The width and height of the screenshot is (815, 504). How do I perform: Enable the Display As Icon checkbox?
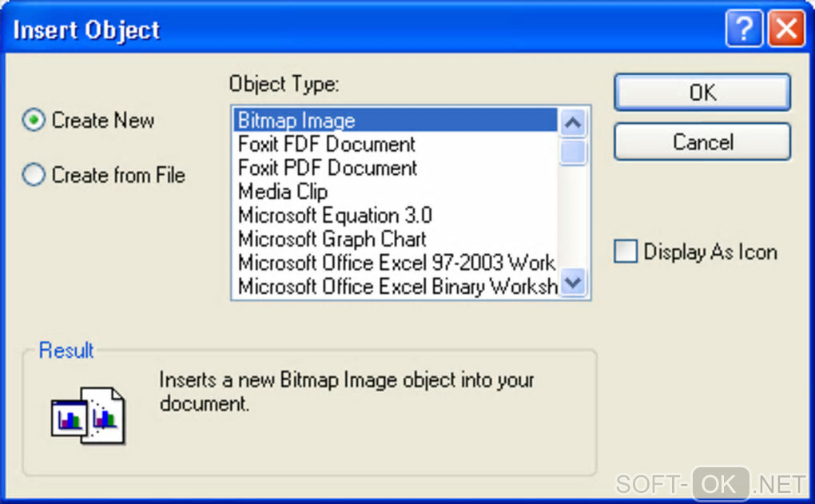click(626, 252)
